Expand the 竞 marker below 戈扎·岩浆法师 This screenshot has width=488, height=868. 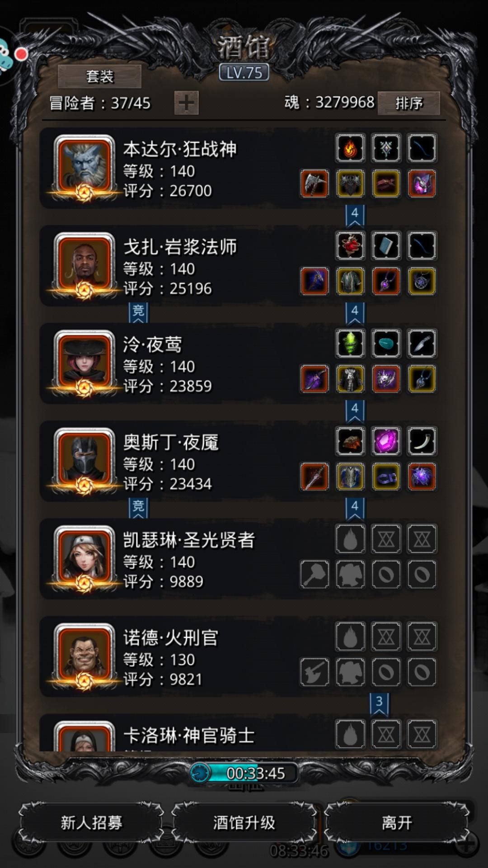[x=138, y=313]
